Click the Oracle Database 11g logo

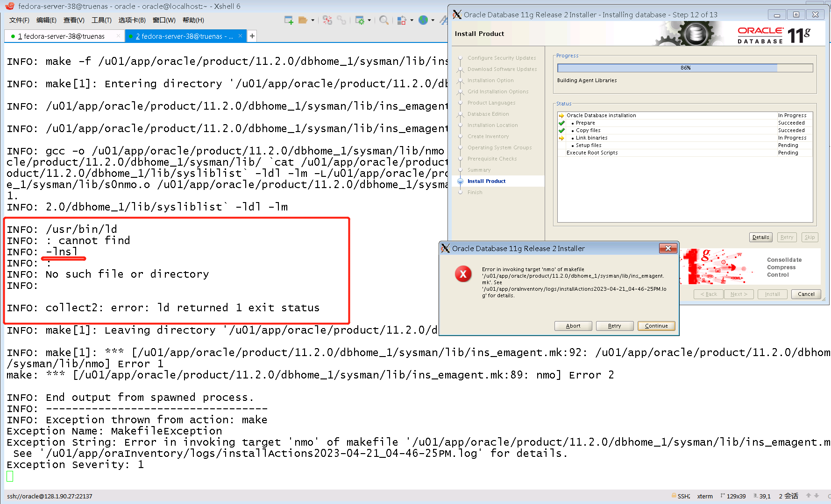coord(774,35)
